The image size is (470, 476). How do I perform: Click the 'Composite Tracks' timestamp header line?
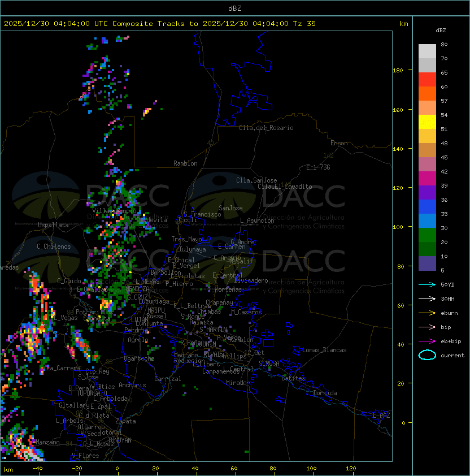[x=160, y=24]
